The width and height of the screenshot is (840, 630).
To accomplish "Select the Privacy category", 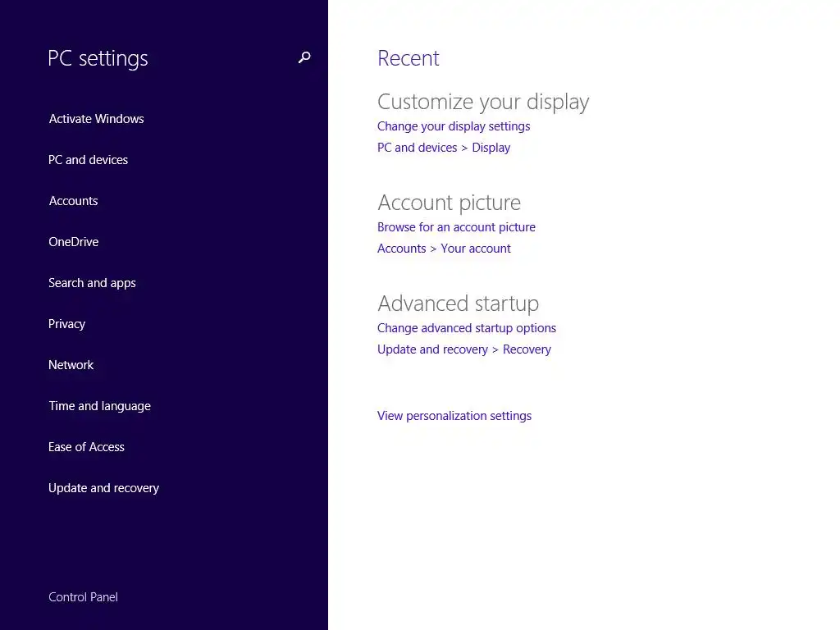I will (67, 324).
